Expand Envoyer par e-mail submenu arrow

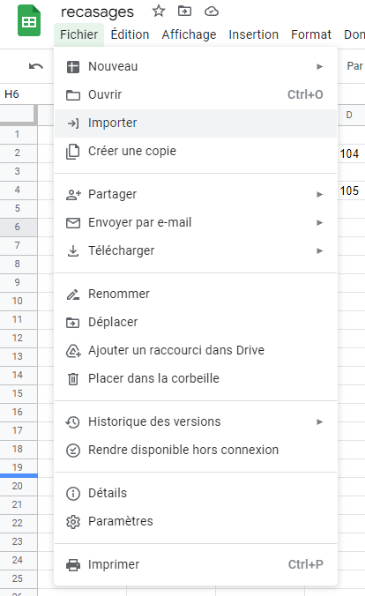(x=320, y=223)
